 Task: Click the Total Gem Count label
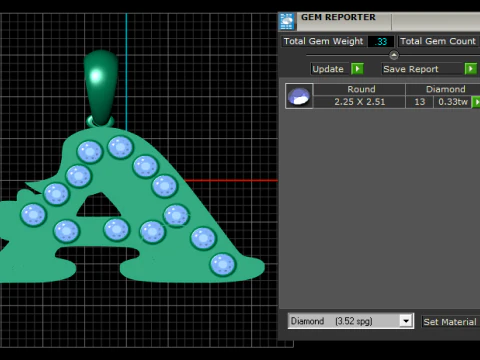[x=438, y=41]
